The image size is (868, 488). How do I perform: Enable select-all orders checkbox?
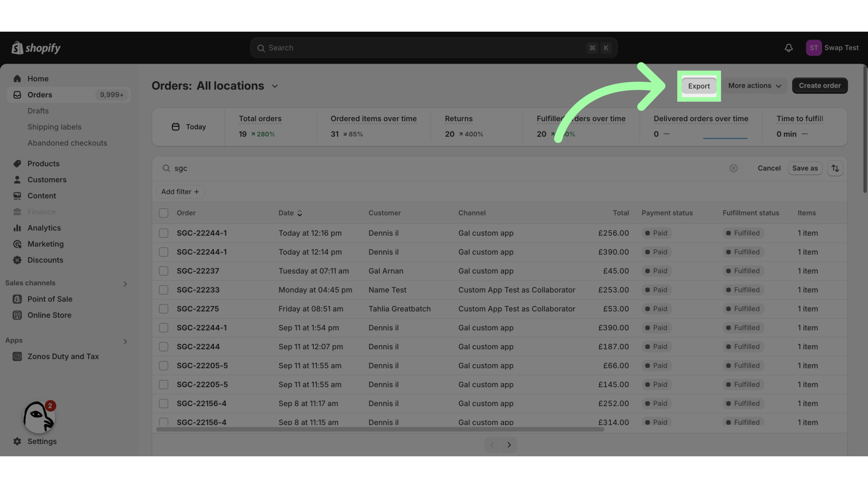pyautogui.click(x=164, y=213)
